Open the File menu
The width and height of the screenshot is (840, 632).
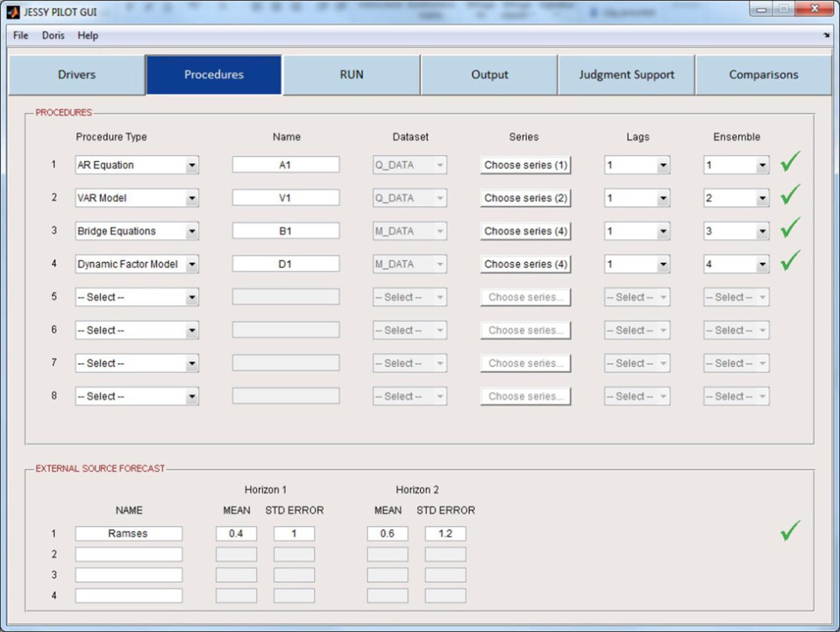[x=20, y=35]
